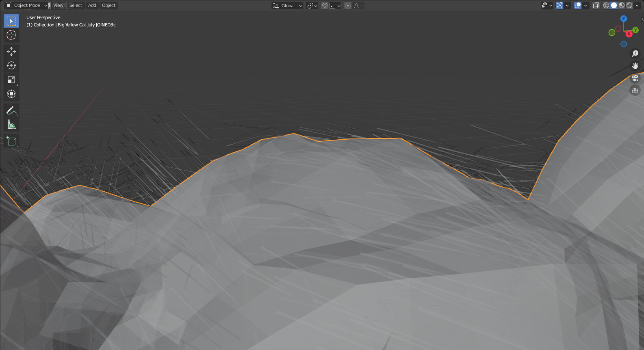Open the shading options dropdown arrow
This screenshot has height=350, width=644.
[637, 5]
